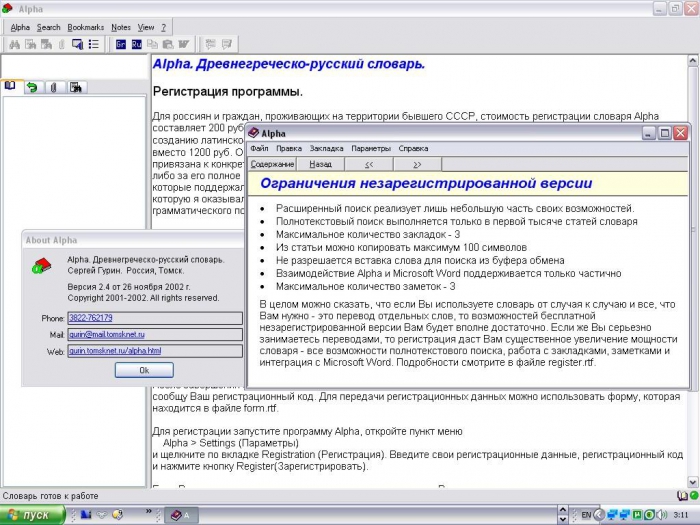Viewport: 700px width, 525px height.
Task: Click the status text 'Словарь готов к работе'
Action: coord(50,496)
